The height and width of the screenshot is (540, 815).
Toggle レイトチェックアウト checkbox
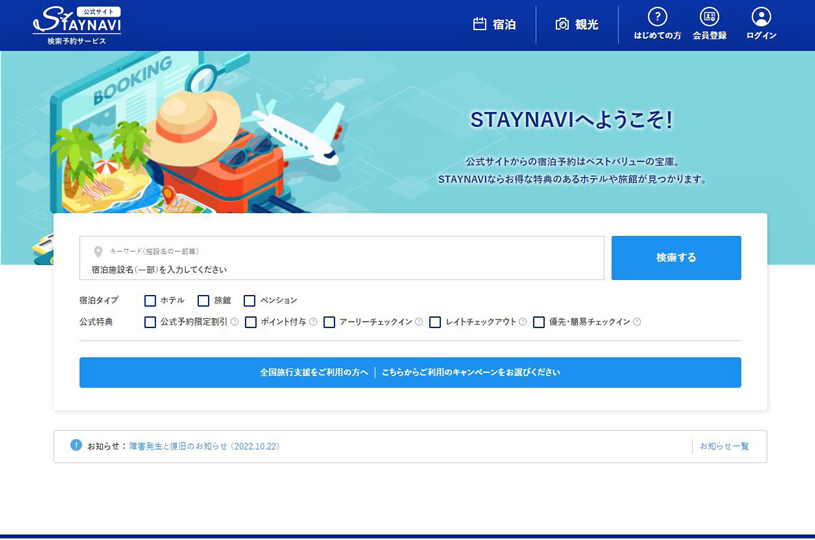(x=435, y=322)
